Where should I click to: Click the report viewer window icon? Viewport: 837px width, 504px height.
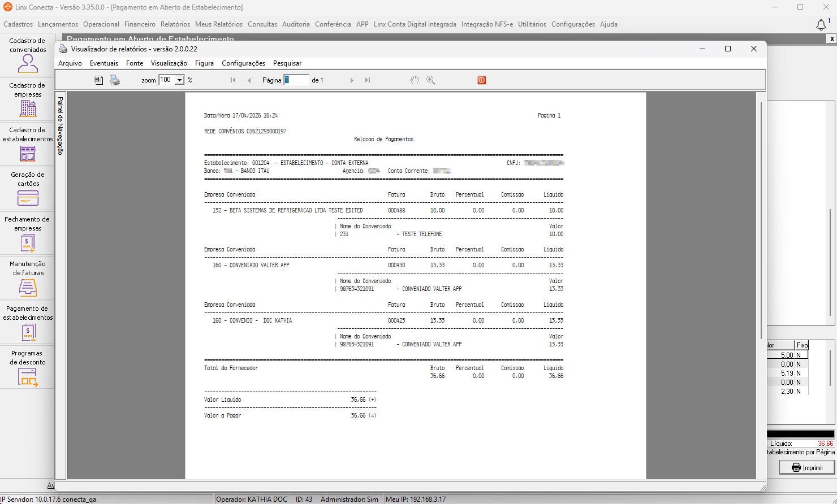(x=63, y=49)
